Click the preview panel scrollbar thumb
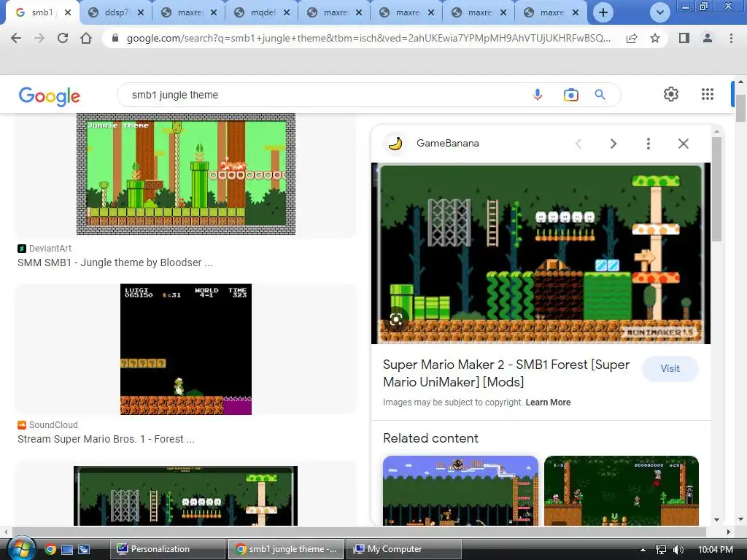This screenshot has height=560, width=747. [716, 189]
